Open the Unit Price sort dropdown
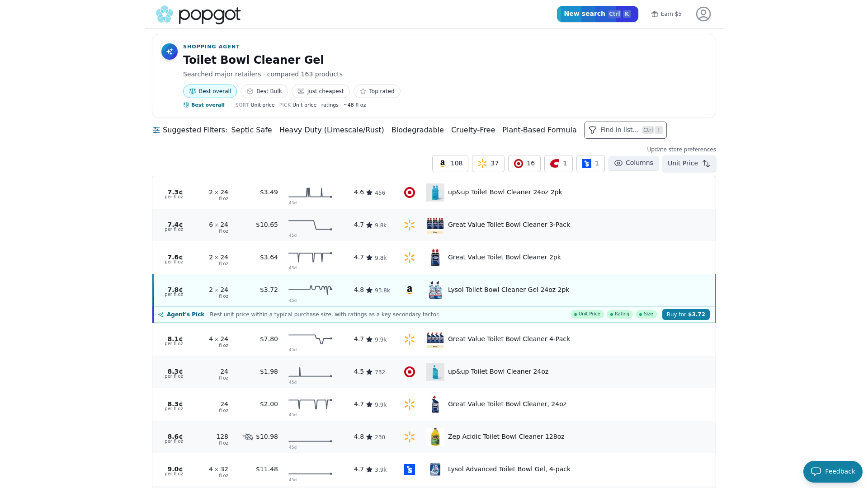Viewport: 868px width, 488px height. pos(689,164)
